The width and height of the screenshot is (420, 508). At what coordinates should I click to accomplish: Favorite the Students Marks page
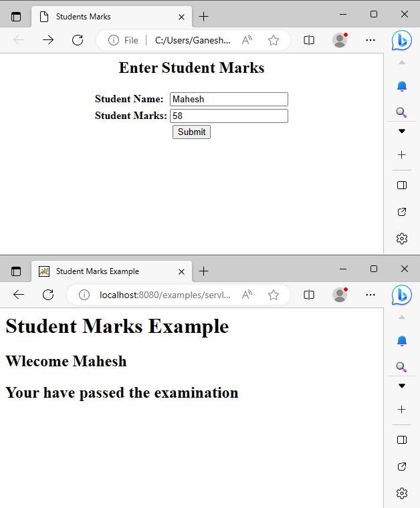click(273, 40)
